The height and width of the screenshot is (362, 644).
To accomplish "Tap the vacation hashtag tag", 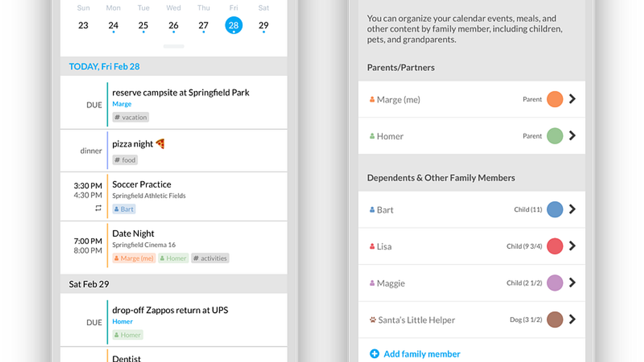I will click(130, 117).
